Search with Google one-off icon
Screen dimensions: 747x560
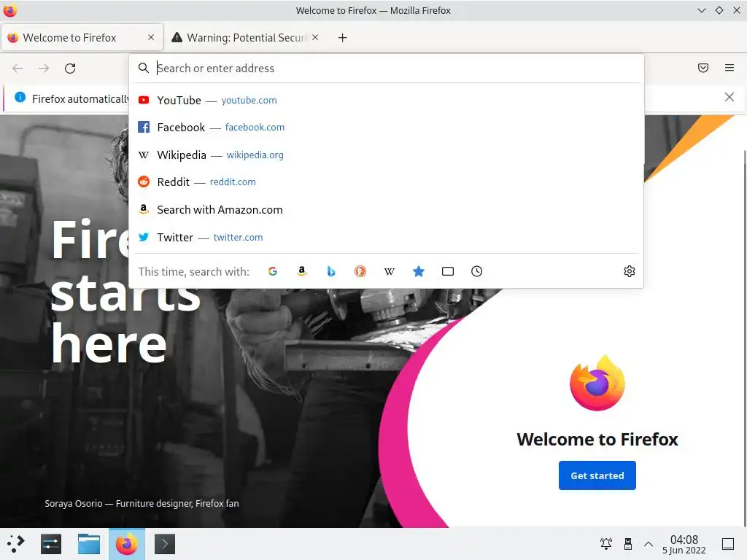[273, 271]
